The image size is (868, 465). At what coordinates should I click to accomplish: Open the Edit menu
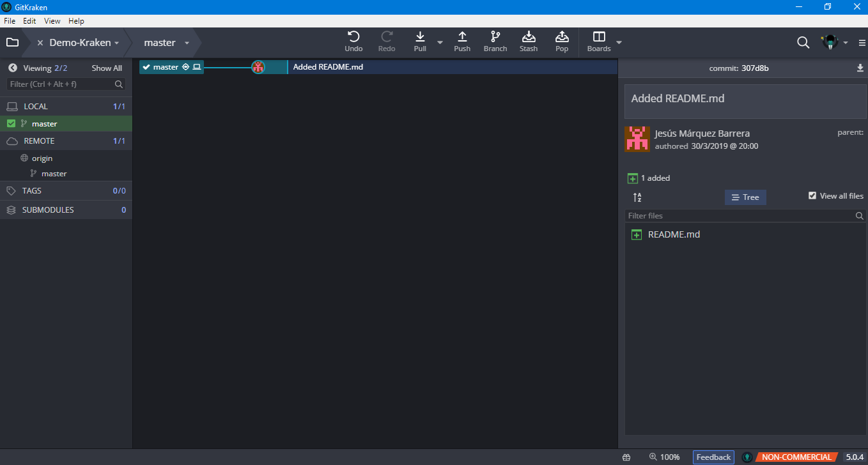29,21
